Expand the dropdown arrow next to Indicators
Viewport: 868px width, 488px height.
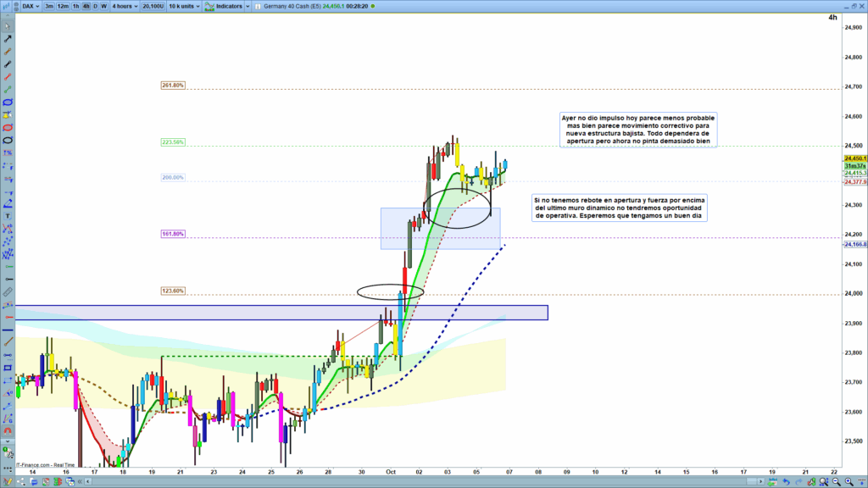tap(249, 6)
